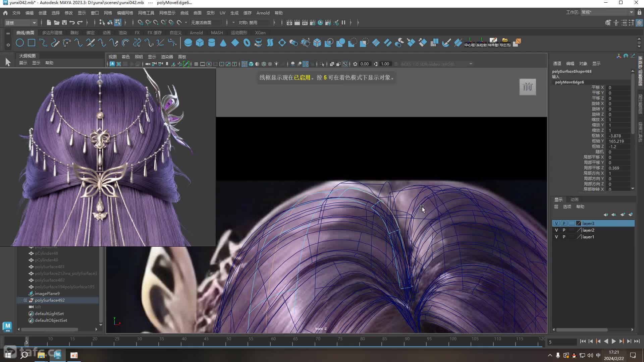
Task: Click step back one frame button
Action: 591,341
